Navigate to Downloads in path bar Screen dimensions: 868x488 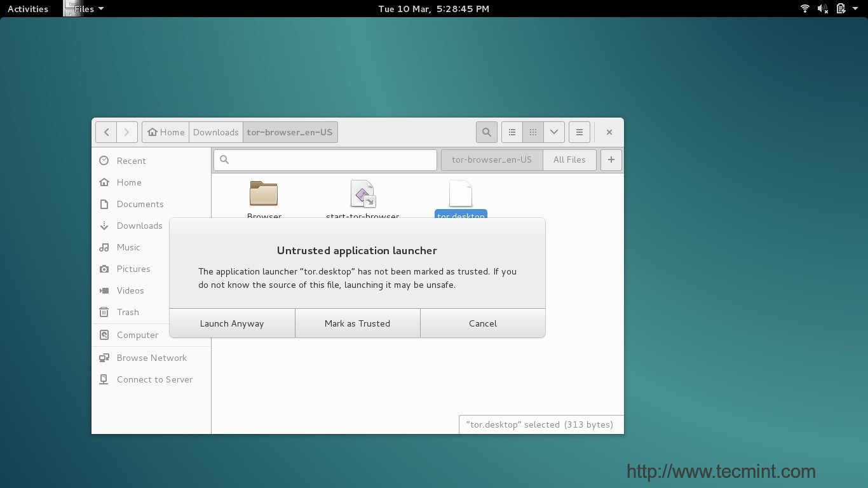[215, 132]
